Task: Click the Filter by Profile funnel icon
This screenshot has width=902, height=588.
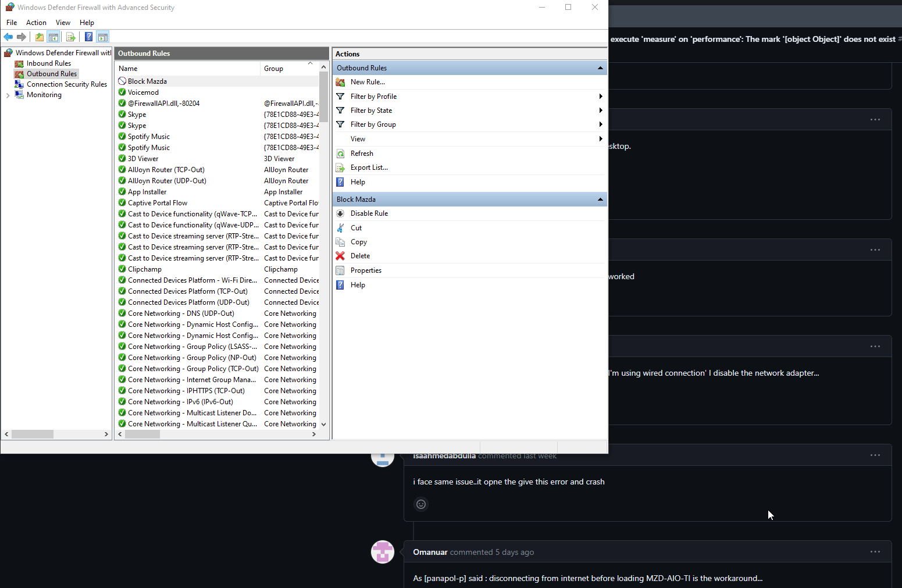Action: 340,97
